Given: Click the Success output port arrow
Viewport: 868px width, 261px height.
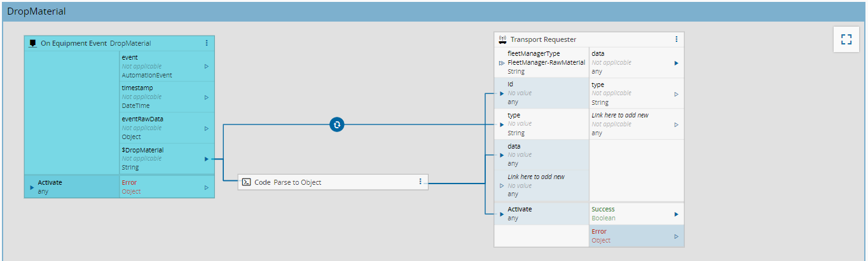Looking at the screenshot, I should point(676,214).
